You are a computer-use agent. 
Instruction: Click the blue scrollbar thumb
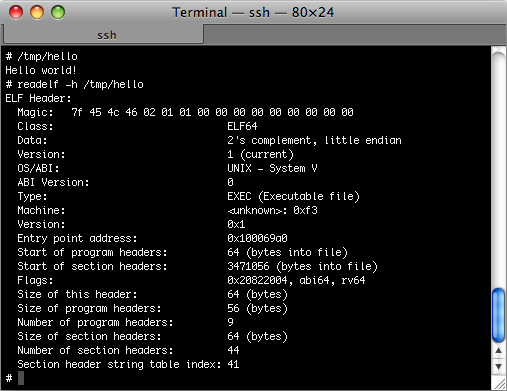point(499,315)
